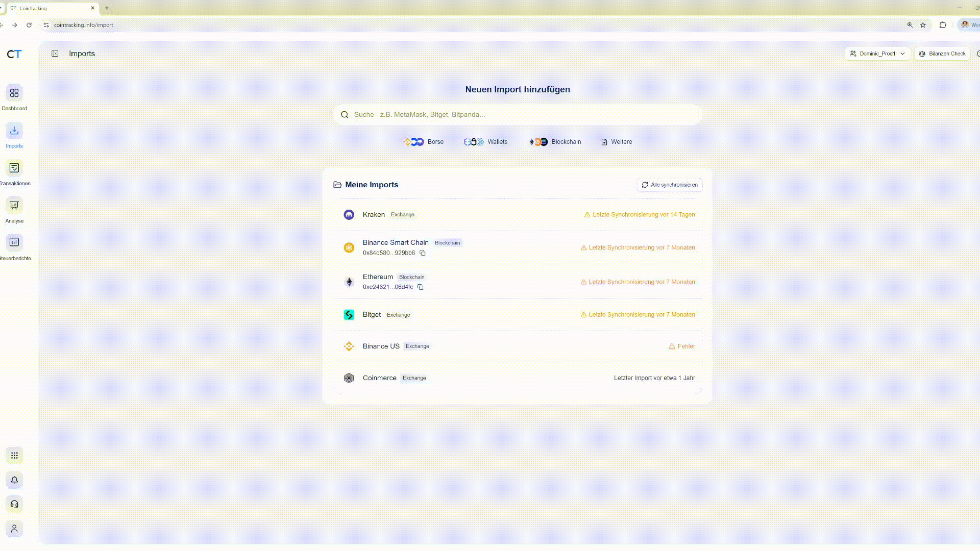Open the Ethereum import name
Screen dimensions: 980x551
tap(378, 277)
